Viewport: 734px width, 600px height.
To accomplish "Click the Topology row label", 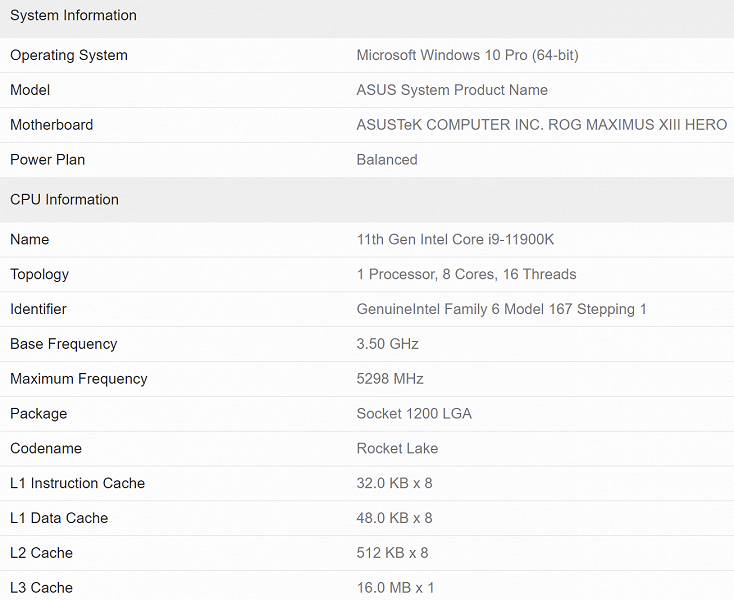I will click(40, 275).
